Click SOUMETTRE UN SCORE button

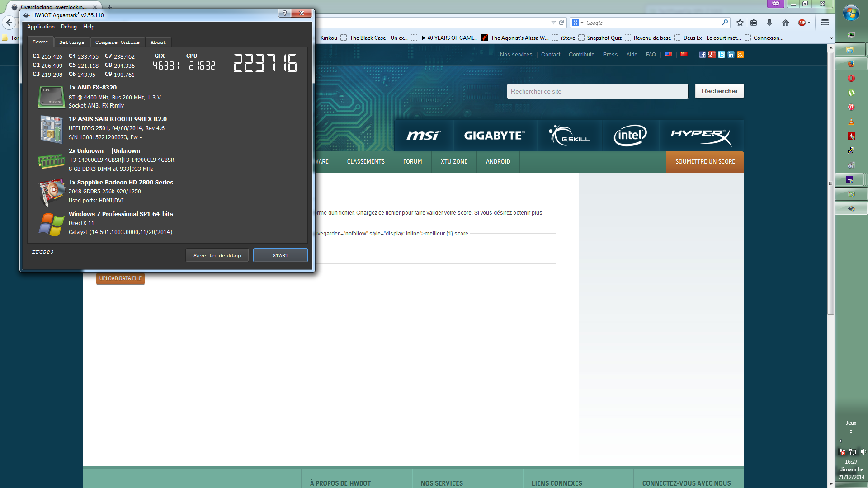click(705, 161)
